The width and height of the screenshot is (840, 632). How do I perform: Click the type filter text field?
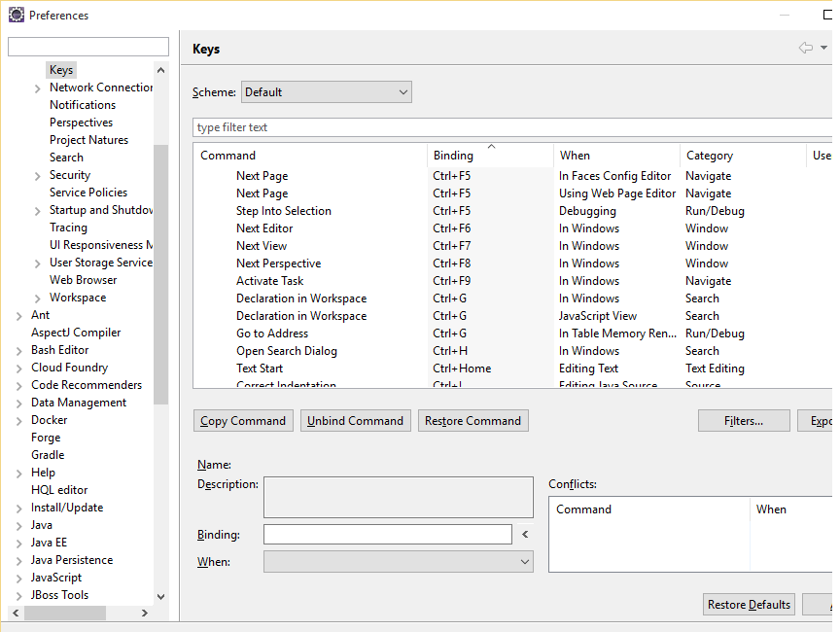click(x=340, y=126)
